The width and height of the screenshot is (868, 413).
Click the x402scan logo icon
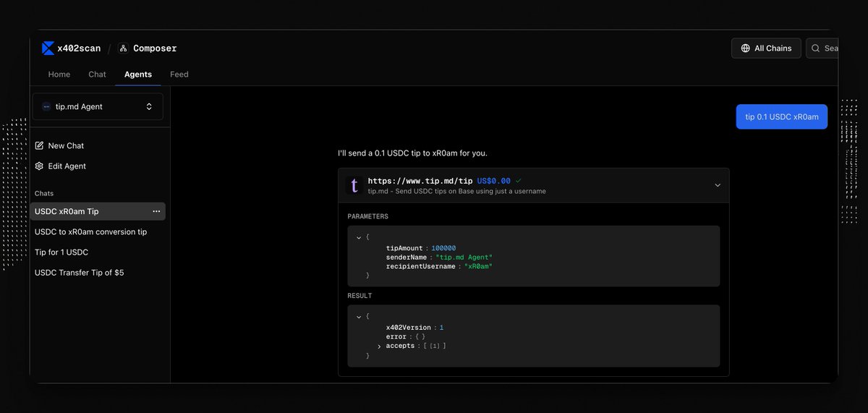48,48
